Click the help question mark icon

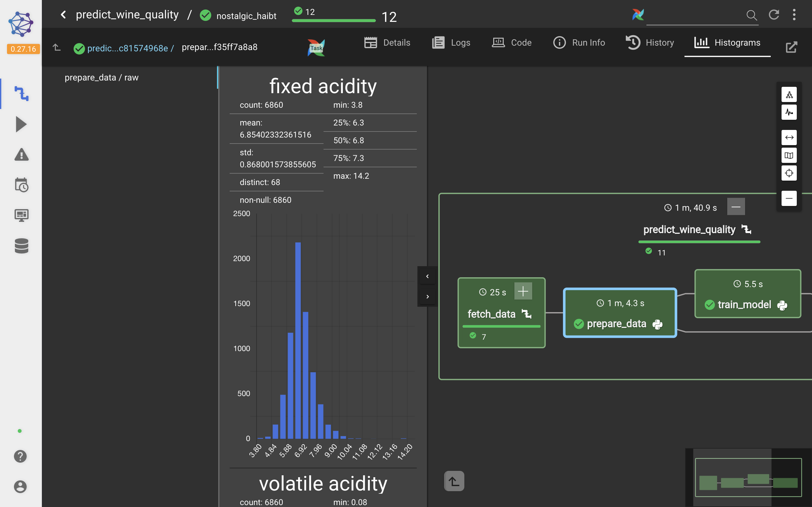pos(20,456)
